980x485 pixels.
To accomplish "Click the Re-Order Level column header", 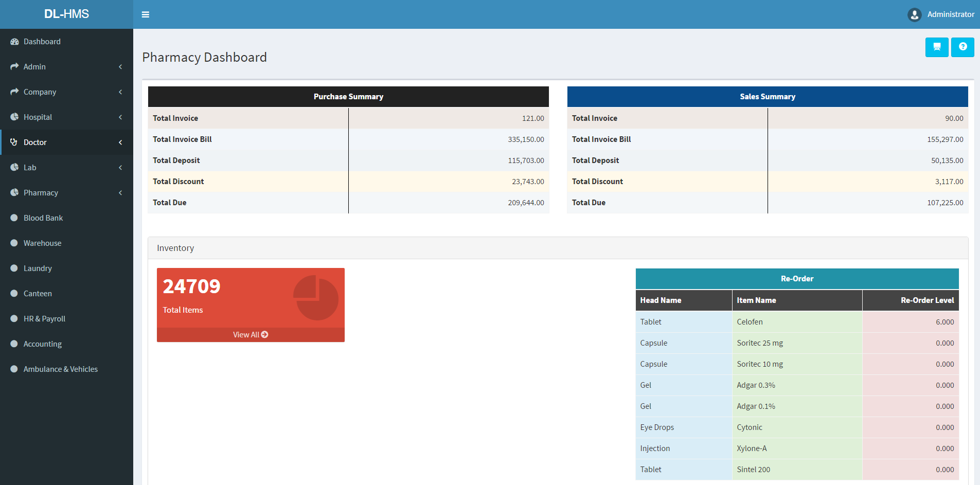I will tap(926, 300).
